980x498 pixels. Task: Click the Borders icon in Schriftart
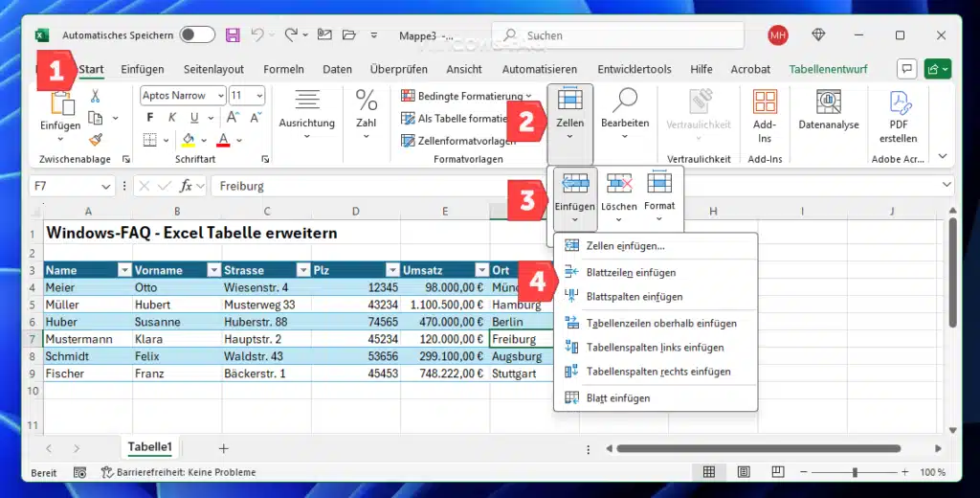150,140
